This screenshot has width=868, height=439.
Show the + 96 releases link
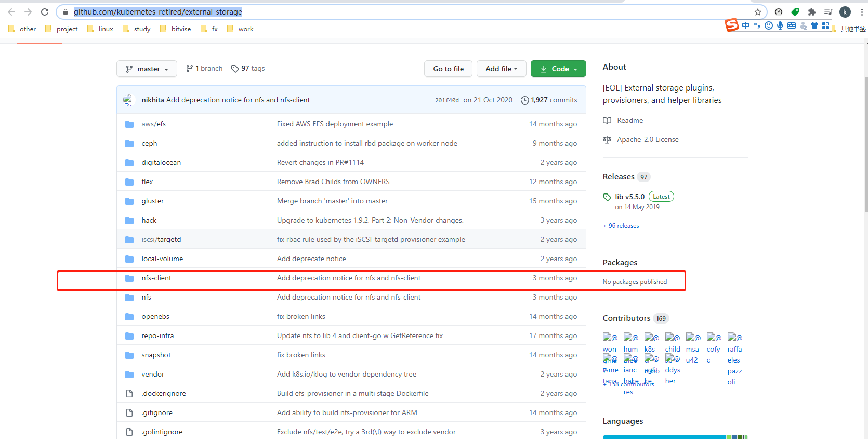tap(621, 226)
